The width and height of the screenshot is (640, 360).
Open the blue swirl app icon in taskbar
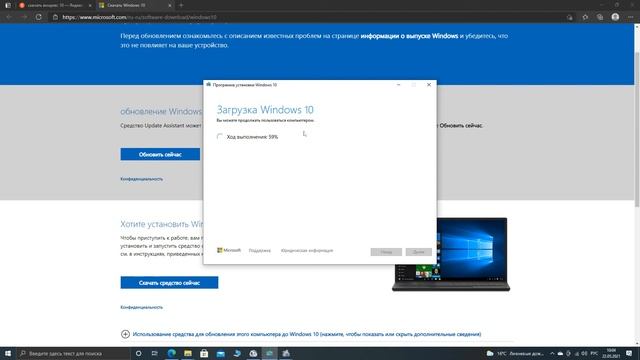point(237,353)
